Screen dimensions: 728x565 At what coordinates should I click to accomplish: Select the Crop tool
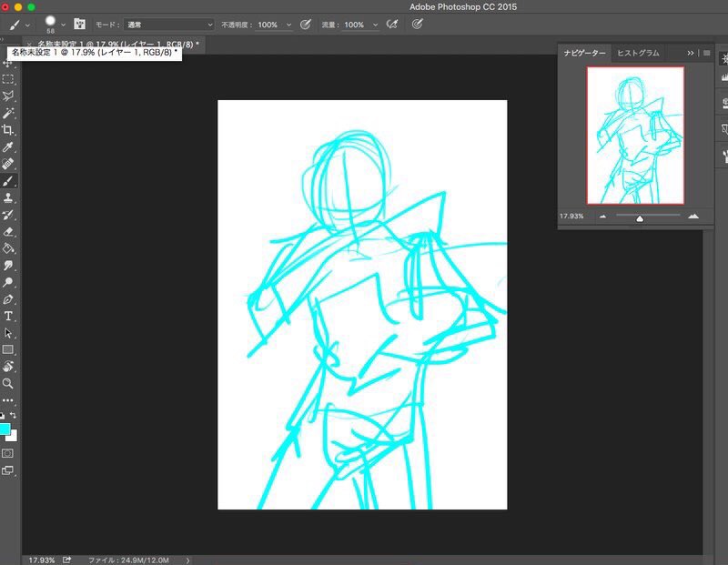coord(8,130)
